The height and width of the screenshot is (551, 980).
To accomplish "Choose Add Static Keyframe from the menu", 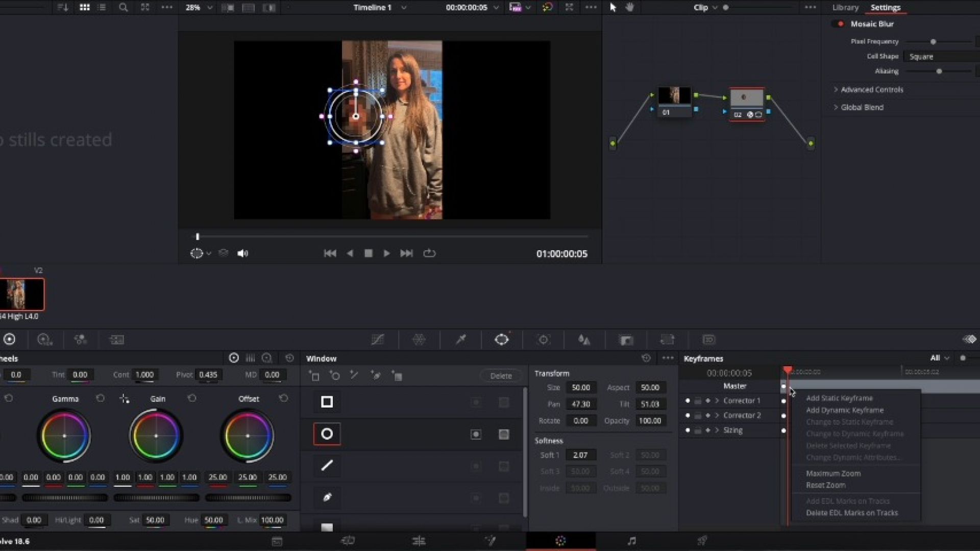I will pos(840,398).
